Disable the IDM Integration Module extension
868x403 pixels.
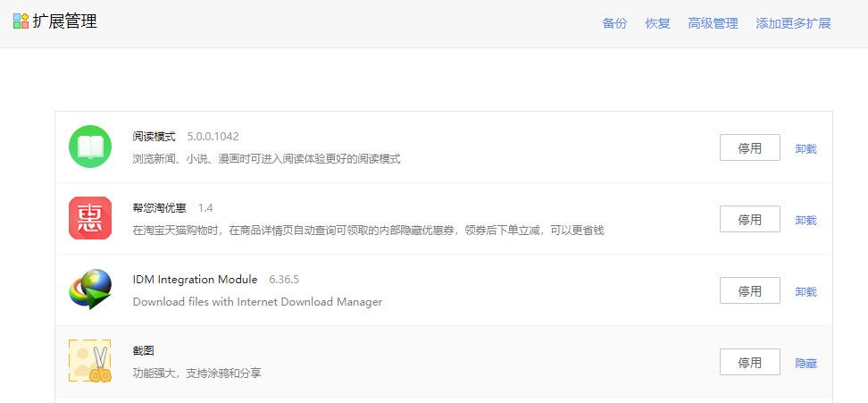[749, 291]
